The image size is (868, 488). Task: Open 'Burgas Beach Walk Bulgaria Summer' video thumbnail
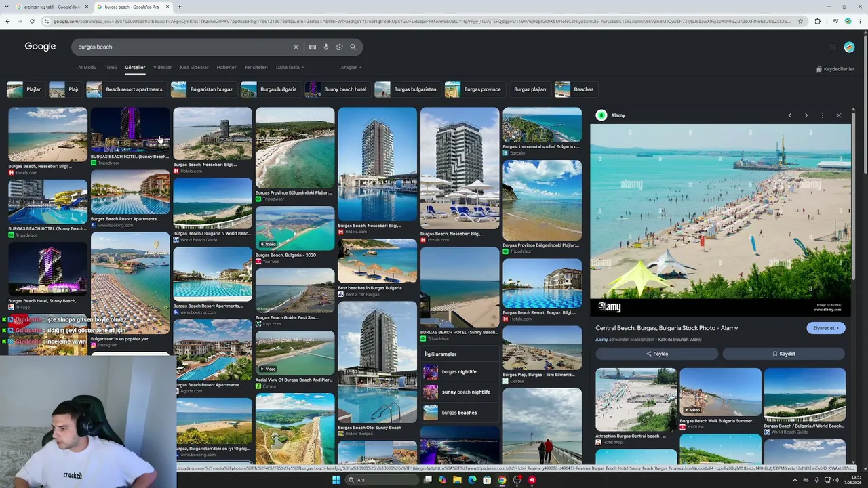720,392
